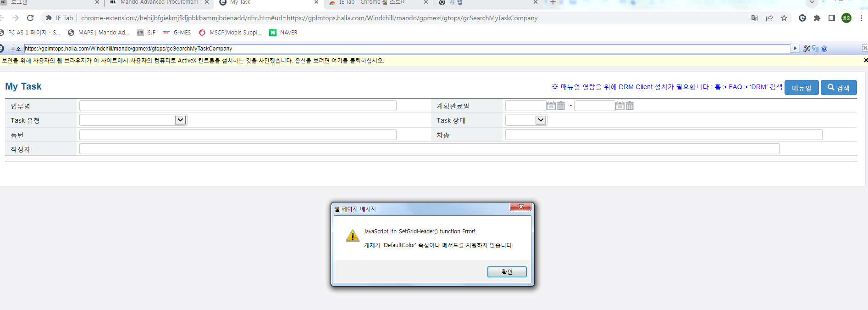Image resolution: width=868 pixels, height=310 pixels.
Task: Switch to IE Tab Chrome web store tab
Action: pyautogui.click(x=372, y=2)
